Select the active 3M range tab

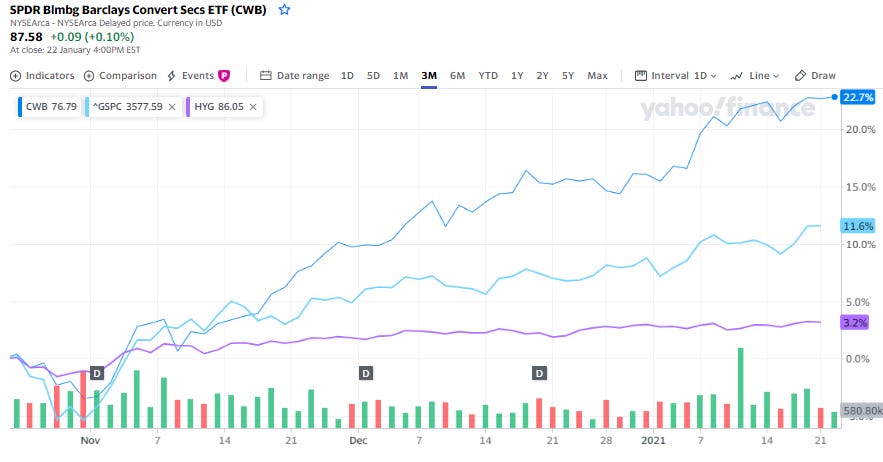point(429,75)
